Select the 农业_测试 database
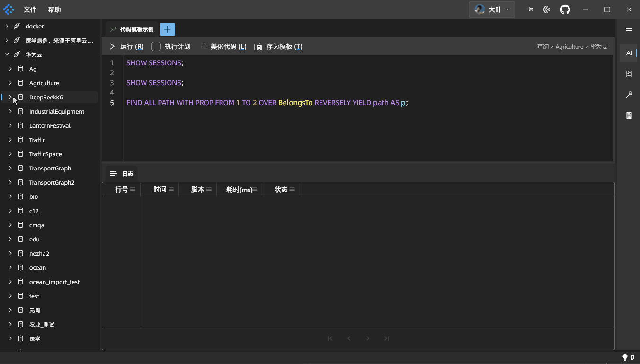Screen dimensions: 640x364 tap(42, 324)
